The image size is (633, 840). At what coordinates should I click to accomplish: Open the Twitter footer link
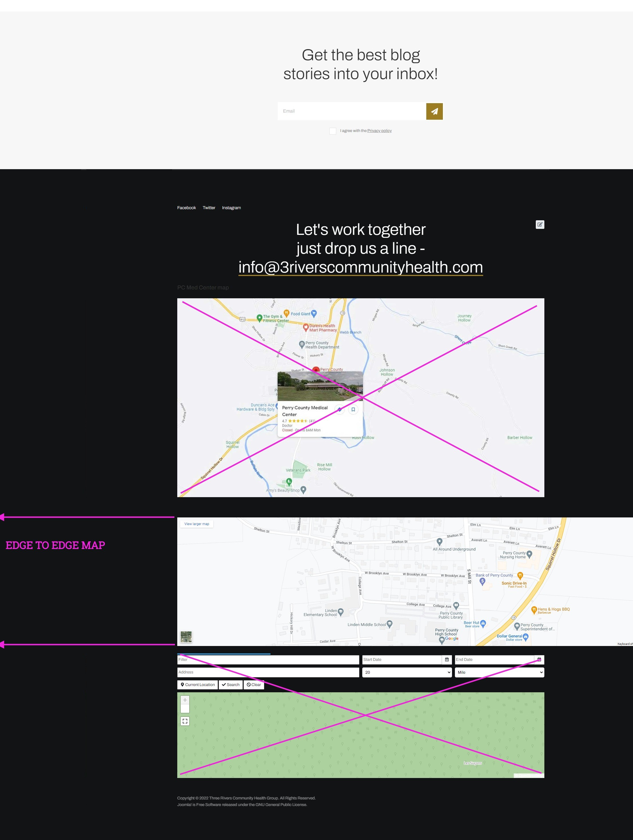209,208
